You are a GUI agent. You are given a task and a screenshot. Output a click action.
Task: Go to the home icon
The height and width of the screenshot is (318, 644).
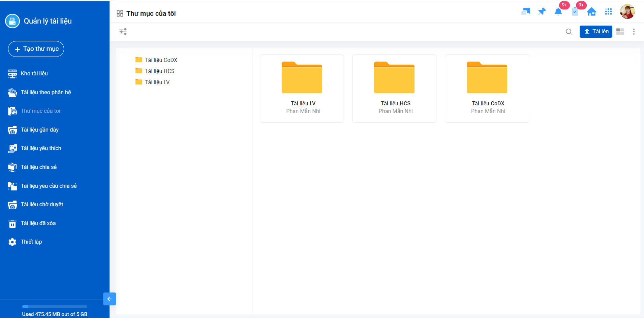click(591, 12)
